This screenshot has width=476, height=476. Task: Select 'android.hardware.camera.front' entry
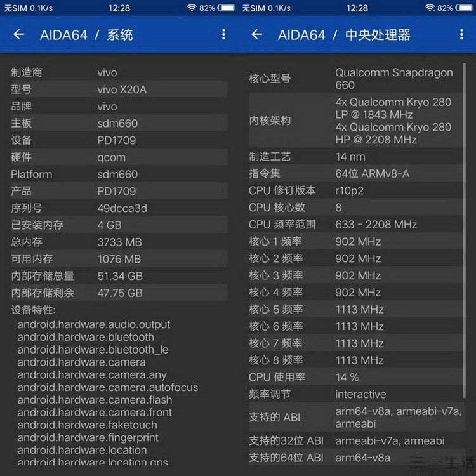pos(95,413)
